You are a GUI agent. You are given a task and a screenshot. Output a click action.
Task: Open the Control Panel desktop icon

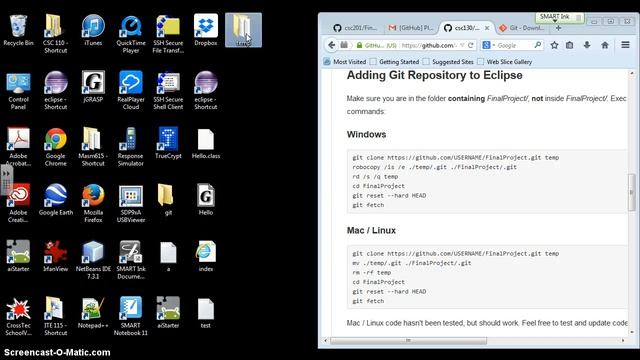tap(18, 90)
